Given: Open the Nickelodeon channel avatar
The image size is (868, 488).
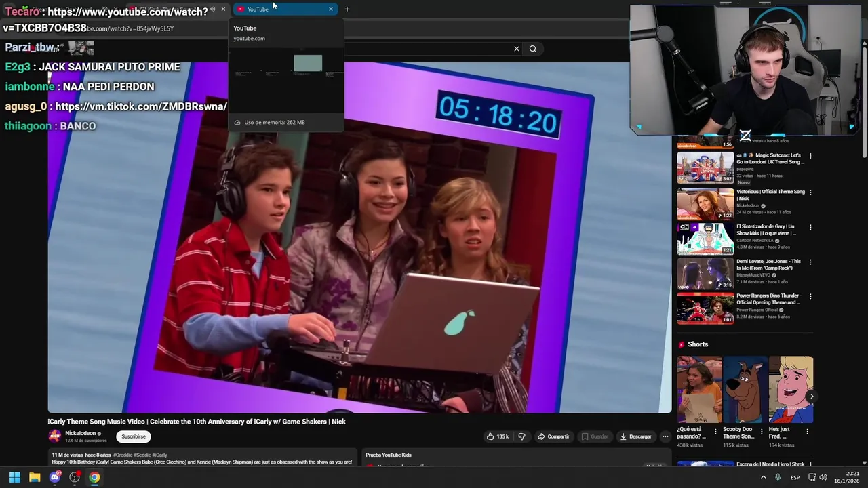Looking at the screenshot, I should point(55,436).
